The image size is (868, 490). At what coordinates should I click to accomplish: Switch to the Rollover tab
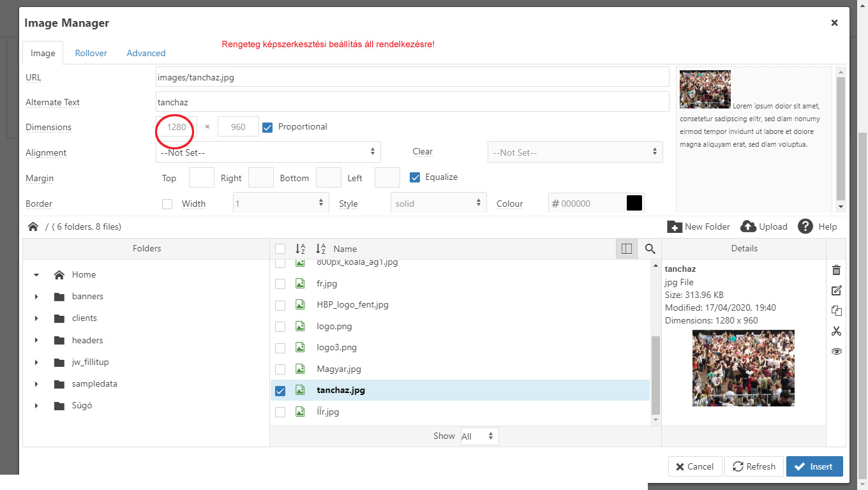point(91,53)
